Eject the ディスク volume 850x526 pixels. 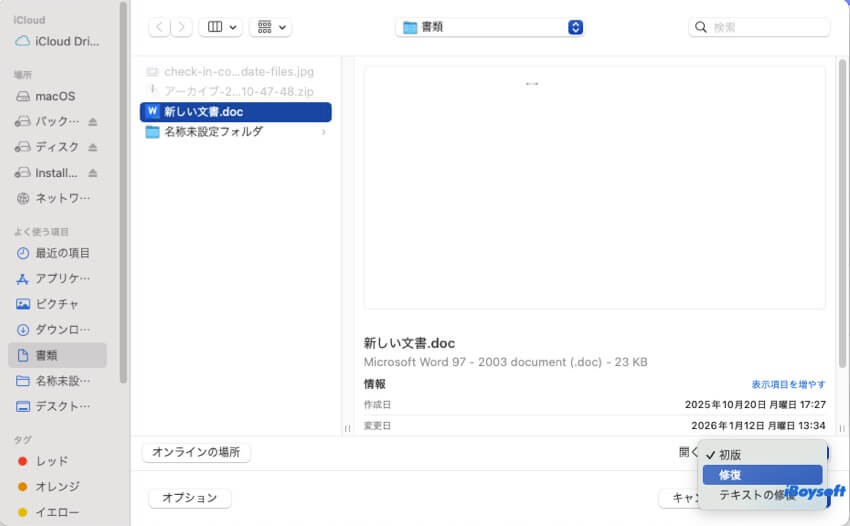[93, 147]
